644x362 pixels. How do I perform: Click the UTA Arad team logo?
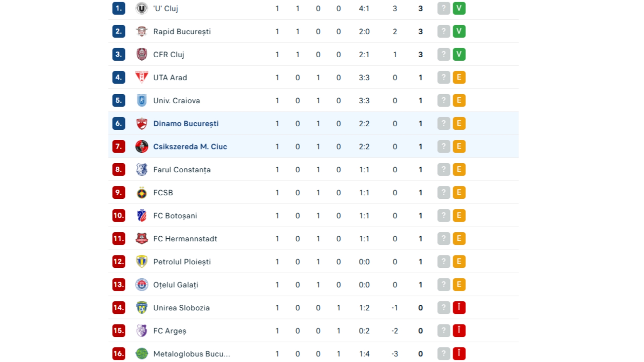[x=142, y=77]
